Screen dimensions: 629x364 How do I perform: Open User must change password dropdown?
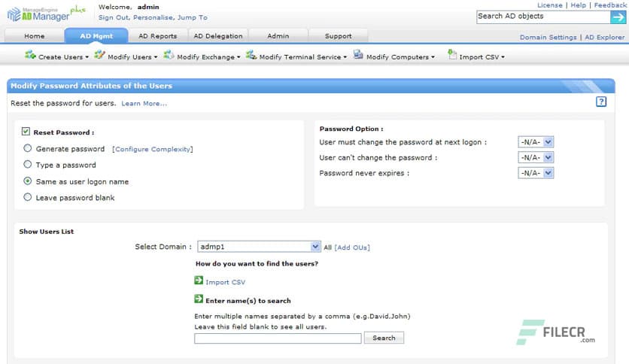coord(536,142)
